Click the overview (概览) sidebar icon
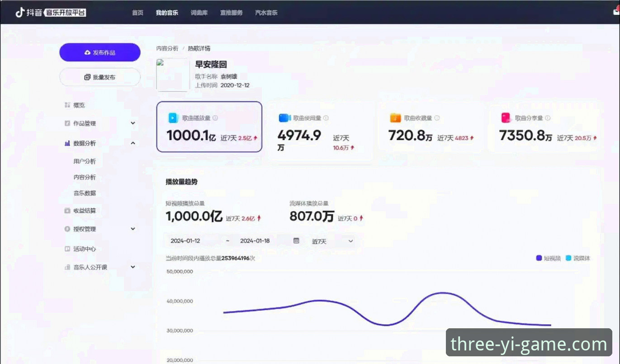The height and width of the screenshot is (364, 620). pyautogui.click(x=67, y=105)
